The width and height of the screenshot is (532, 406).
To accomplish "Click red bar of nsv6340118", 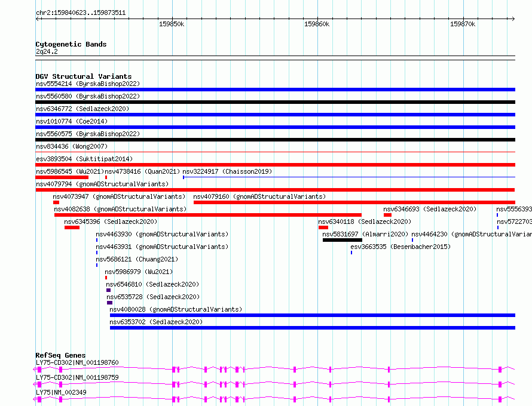I will [323, 227].
